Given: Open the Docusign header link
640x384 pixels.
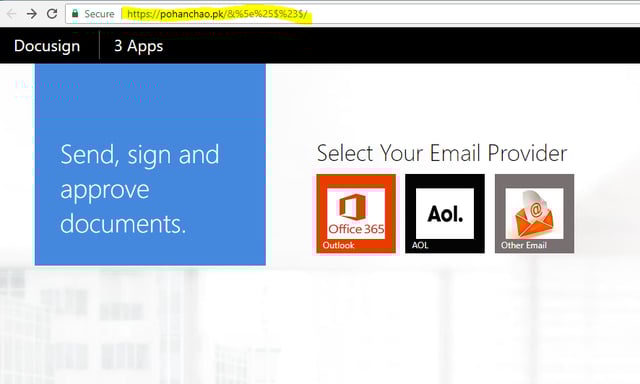Looking at the screenshot, I should (47, 46).
